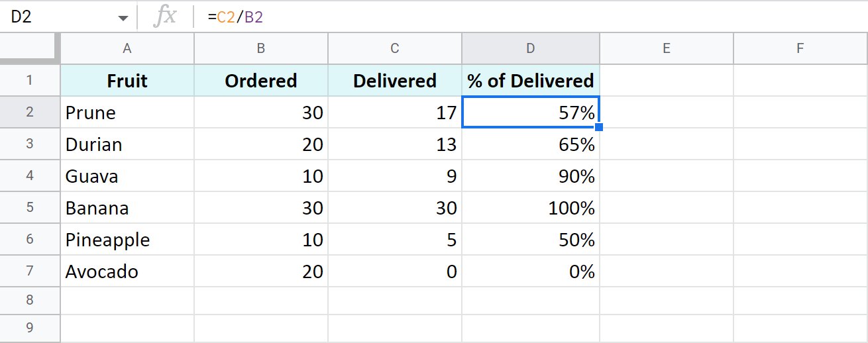Open the Name box dropdown arrow

tap(123, 18)
